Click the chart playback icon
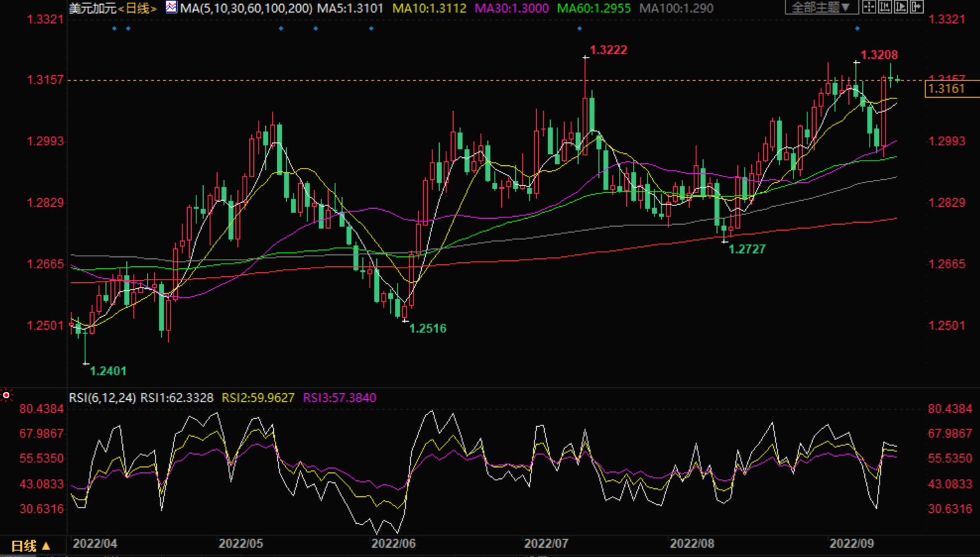This screenshot has height=557, width=980. 901,7
